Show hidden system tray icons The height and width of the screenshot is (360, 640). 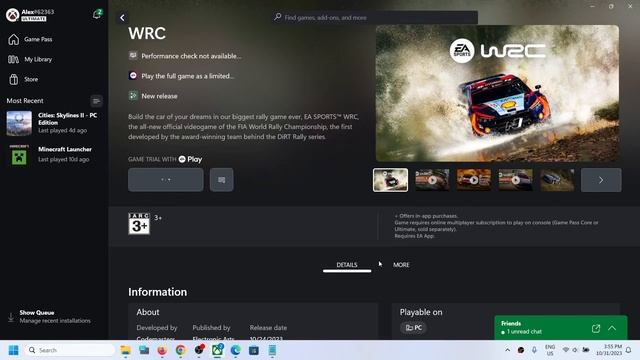[x=507, y=350]
